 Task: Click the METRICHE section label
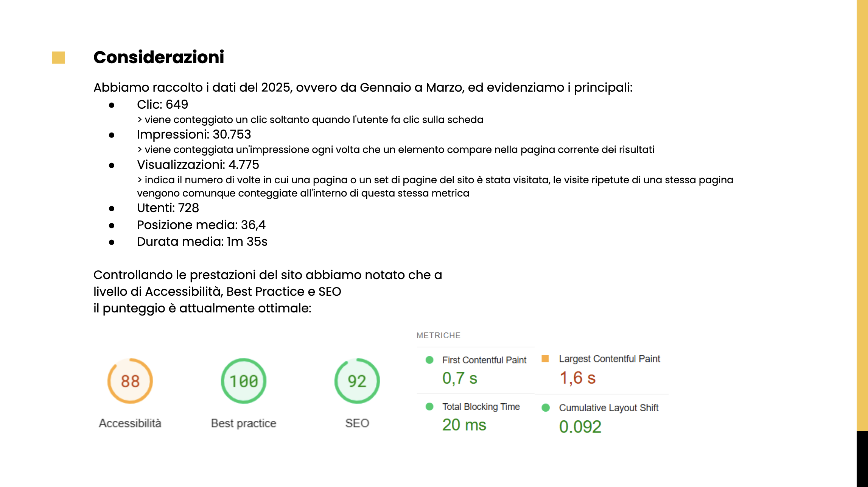(438, 335)
